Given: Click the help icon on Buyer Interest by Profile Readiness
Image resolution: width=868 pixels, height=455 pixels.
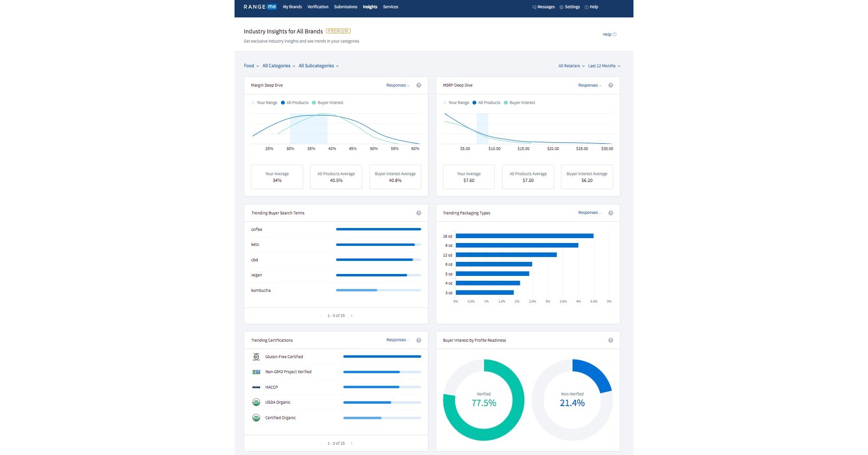Looking at the screenshot, I should coord(610,340).
